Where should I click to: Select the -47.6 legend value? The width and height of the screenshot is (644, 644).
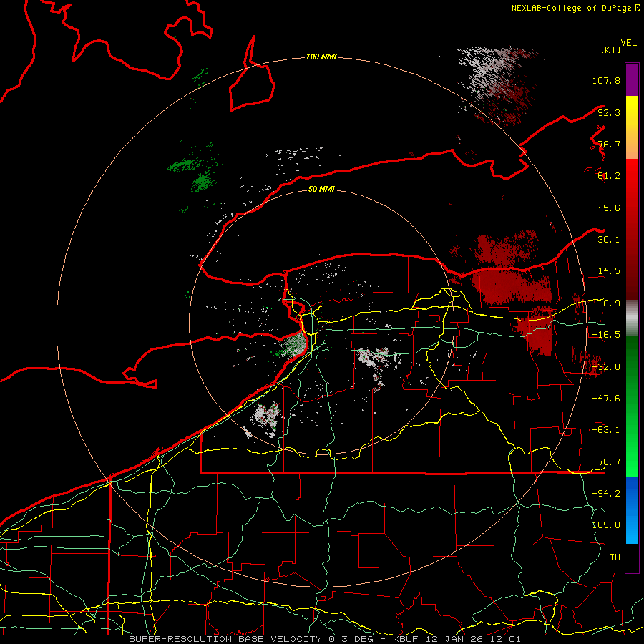click(606, 399)
